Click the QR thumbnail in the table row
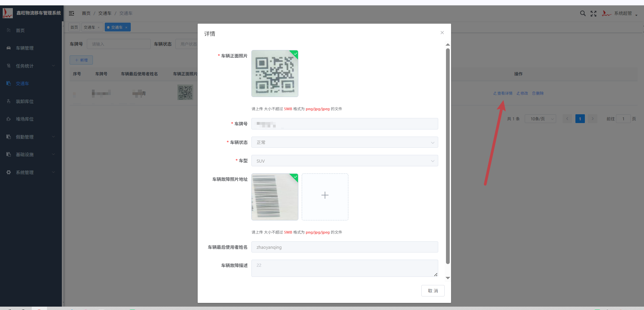644x310 pixels. (185, 93)
